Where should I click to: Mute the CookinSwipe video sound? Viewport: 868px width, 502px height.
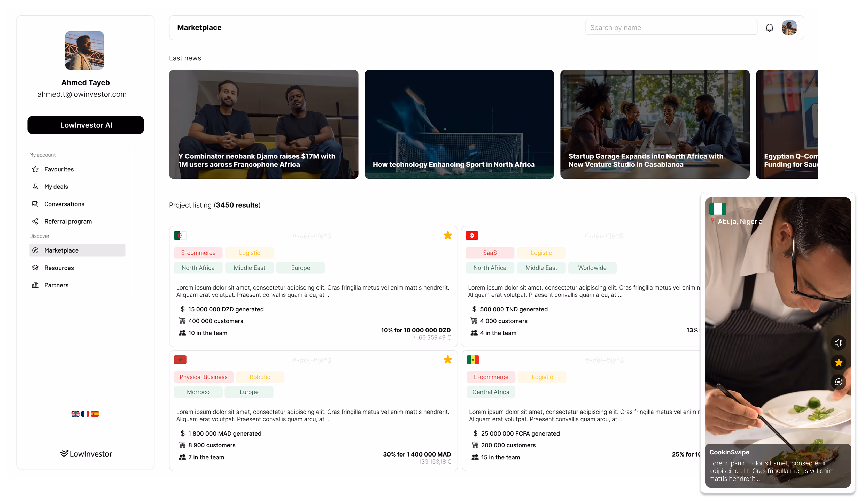click(x=838, y=343)
